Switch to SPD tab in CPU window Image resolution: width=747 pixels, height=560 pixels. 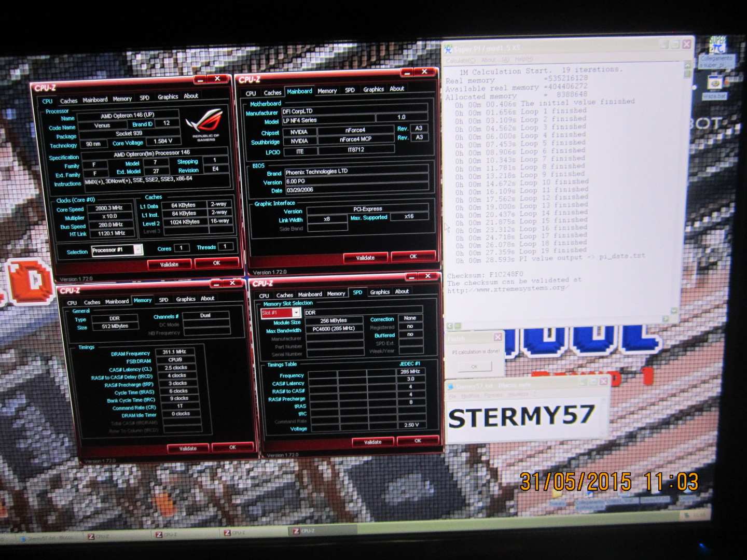point(145,97)
